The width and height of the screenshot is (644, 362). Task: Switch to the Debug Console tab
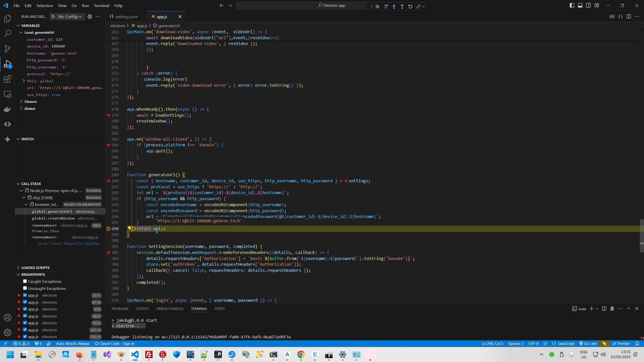coord(170,309)
